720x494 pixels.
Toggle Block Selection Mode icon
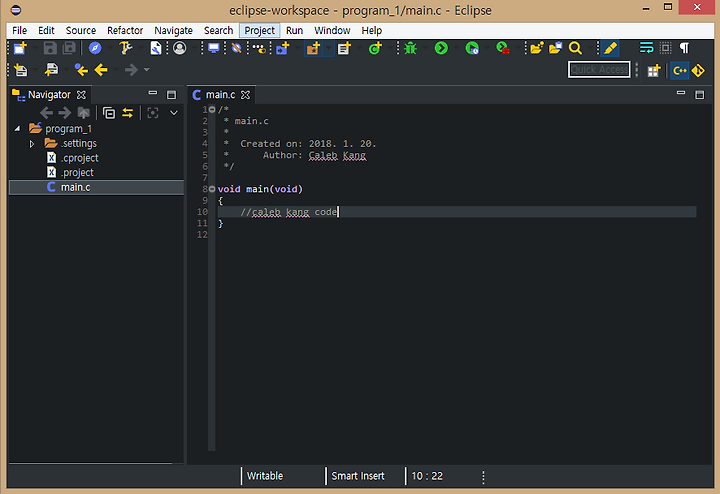(665, 48)
